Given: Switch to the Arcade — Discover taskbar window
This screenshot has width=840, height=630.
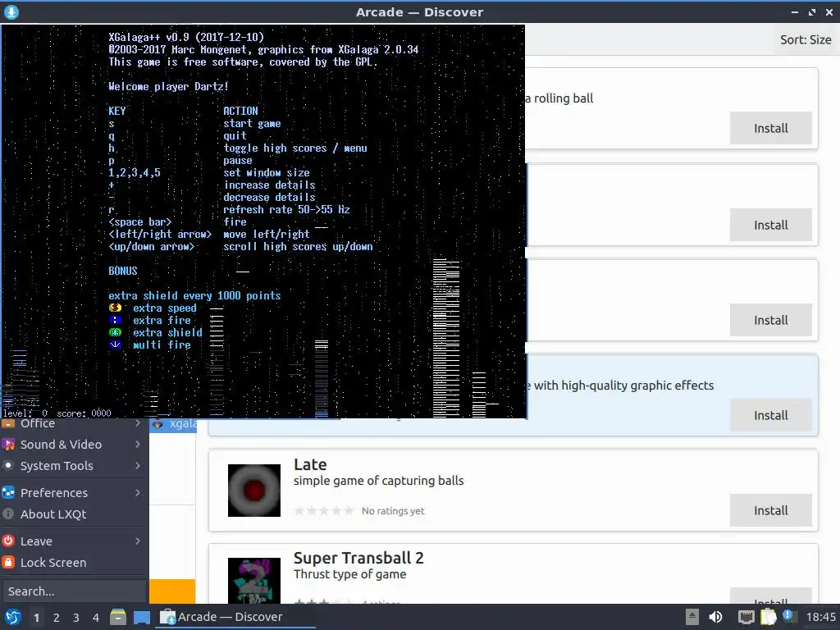Looking at the screenshot, I should (x=235, y=617).
